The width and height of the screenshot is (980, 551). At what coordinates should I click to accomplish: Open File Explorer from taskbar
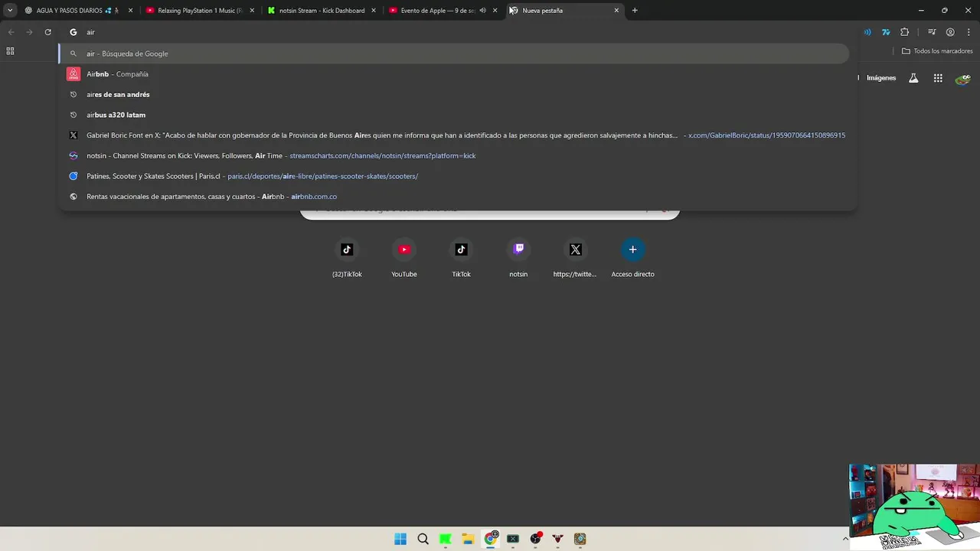(x=468, y=539)
